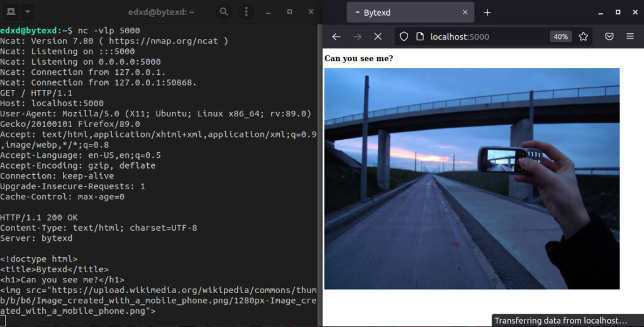Click the "Server: bytexd" line
The height and width of the screenshot is (327, 644).
(36, 238)
